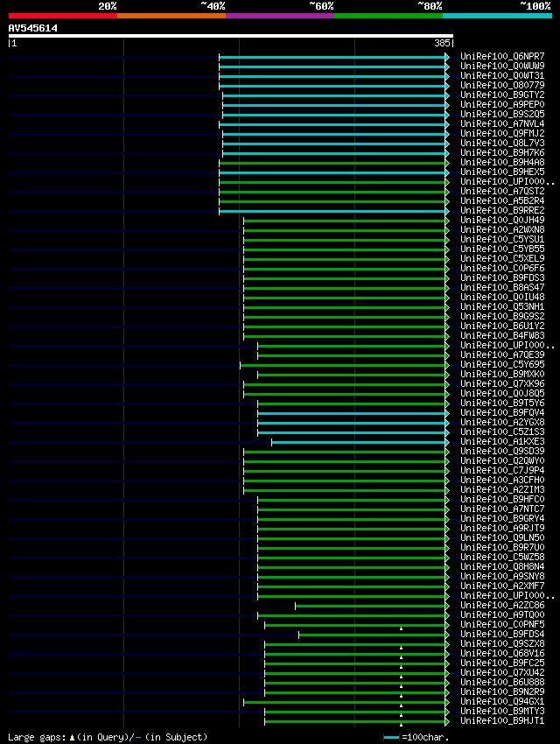Image resolution: width=560 pixels, height=744 pixels.
Task: Click the red 20% identity legend segment
Action: [x=63, y=16]
